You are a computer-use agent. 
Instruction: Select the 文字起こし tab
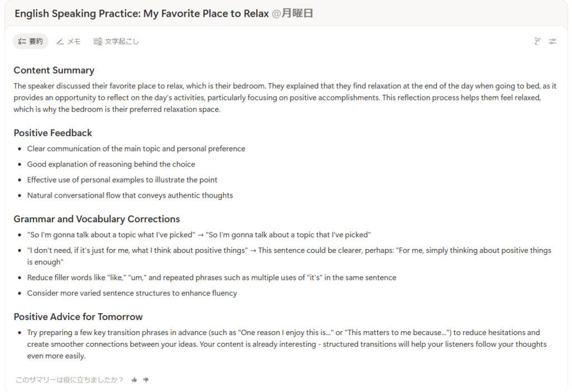tap(116, 41)
